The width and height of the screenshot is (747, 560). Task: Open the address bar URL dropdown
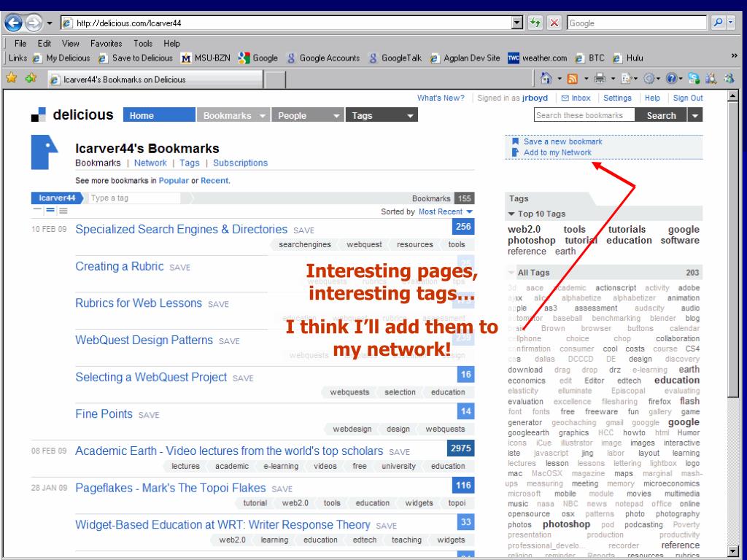pyautogui.click(x=517, y=23)
